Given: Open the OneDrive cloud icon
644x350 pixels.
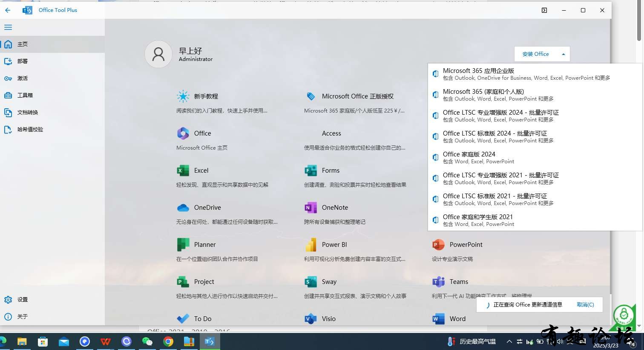Looking at the screenshot, I should click(183, 208).
